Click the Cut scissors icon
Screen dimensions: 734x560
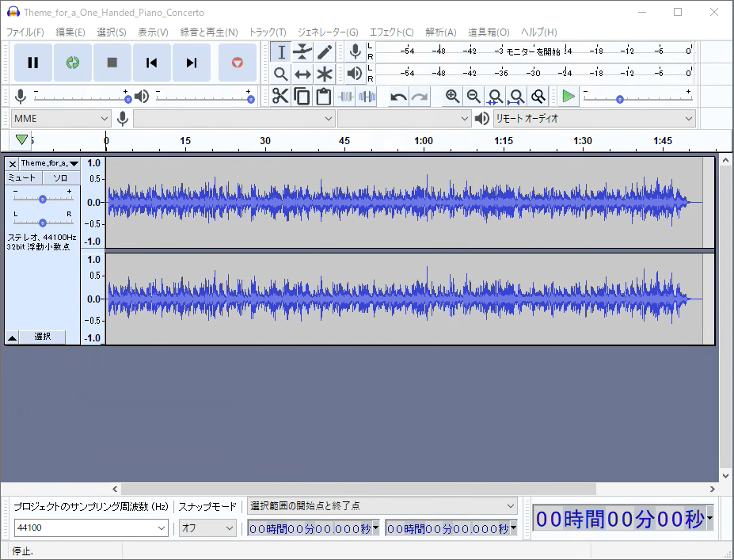point(280,97)
